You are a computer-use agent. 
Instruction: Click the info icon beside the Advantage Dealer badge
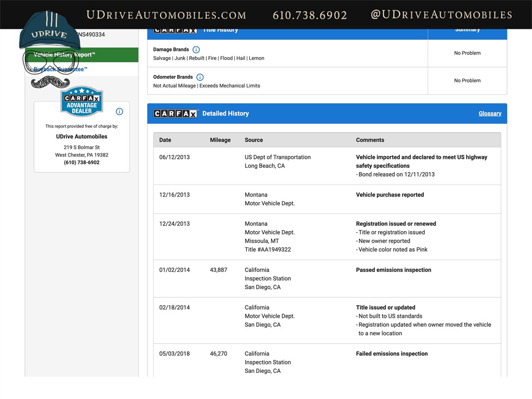(x=119, y=111)
